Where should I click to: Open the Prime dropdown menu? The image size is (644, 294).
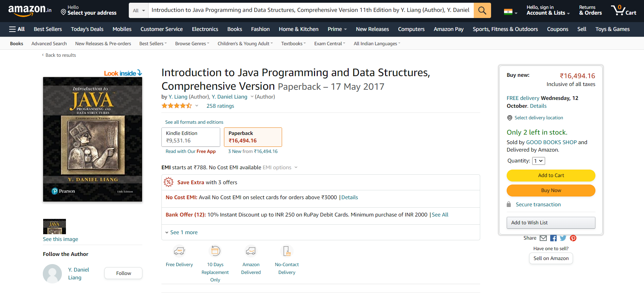337,29
